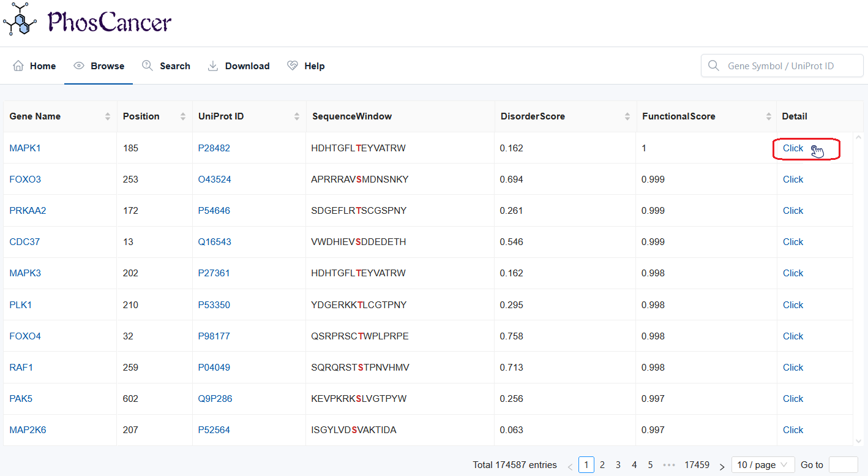Open UniProt ID Q16543 link
This screenshot has height=476, width=868.
[215, 242]
